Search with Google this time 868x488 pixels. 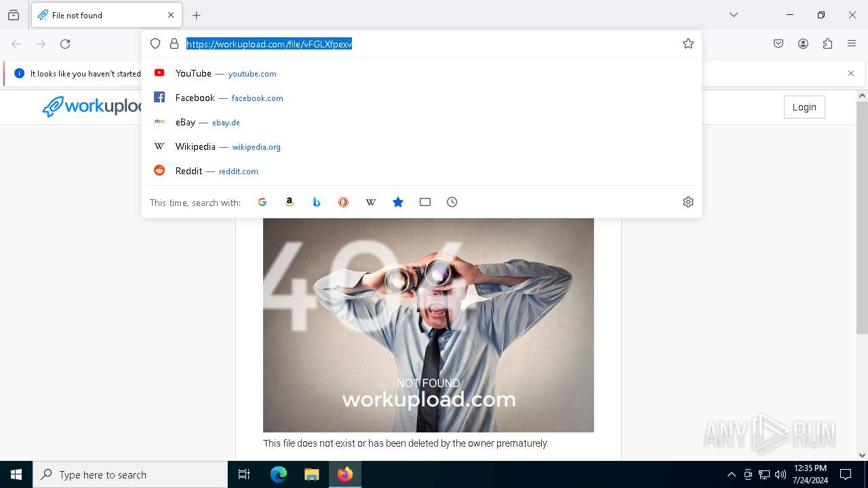pos(262,202)
